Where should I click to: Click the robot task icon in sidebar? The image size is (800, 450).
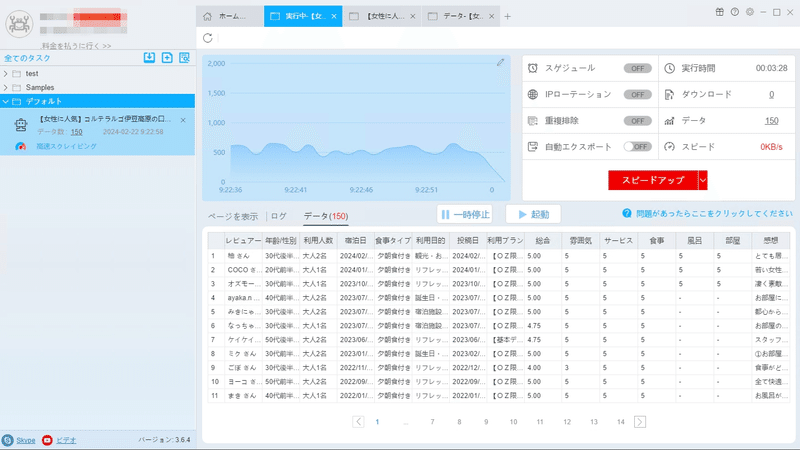21,124
